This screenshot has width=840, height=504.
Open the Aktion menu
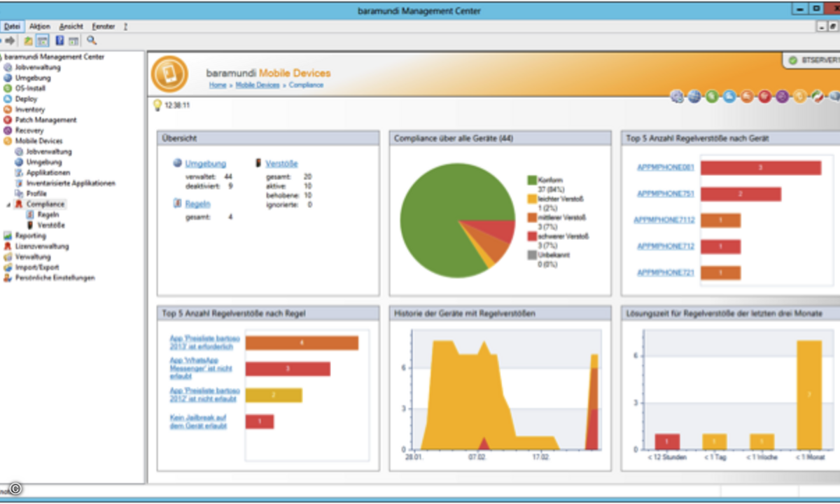pyautogui.click(x=39, y=26)
